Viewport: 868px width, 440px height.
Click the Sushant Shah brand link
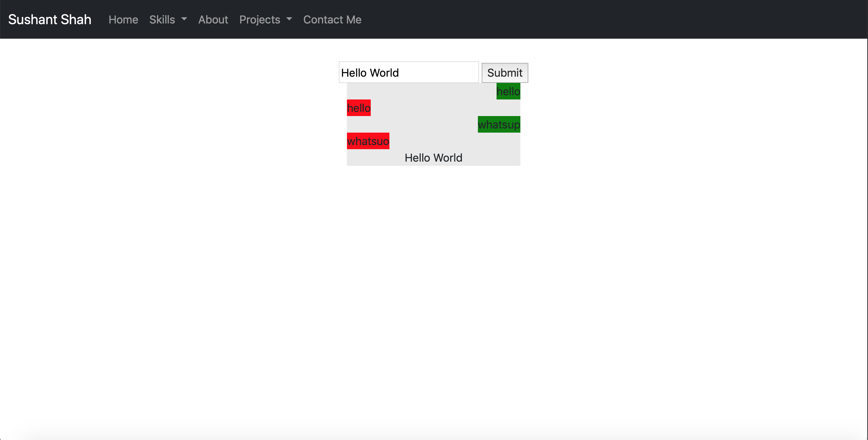[x=50, y=20]
